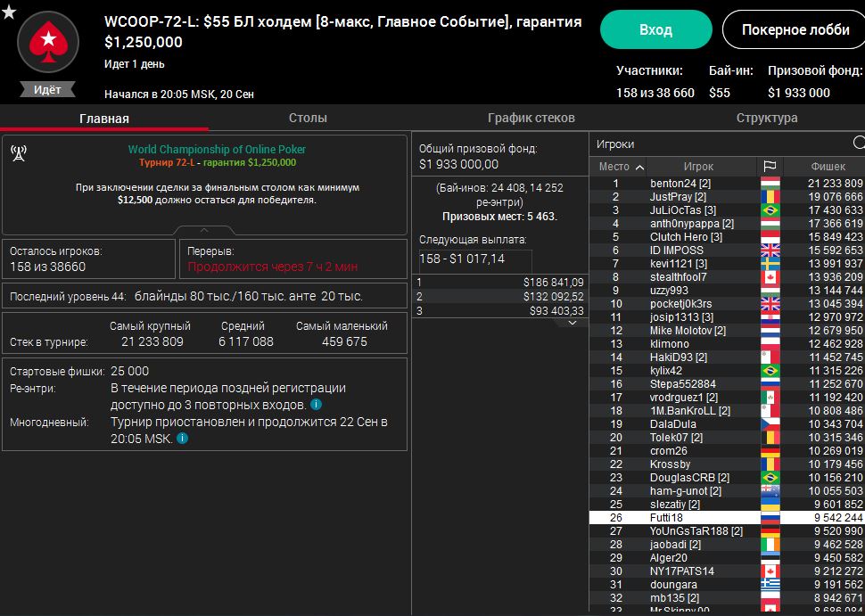Click the Ireland flag beside jaobadi
The image size is (865, 616).
coord(770,545)
